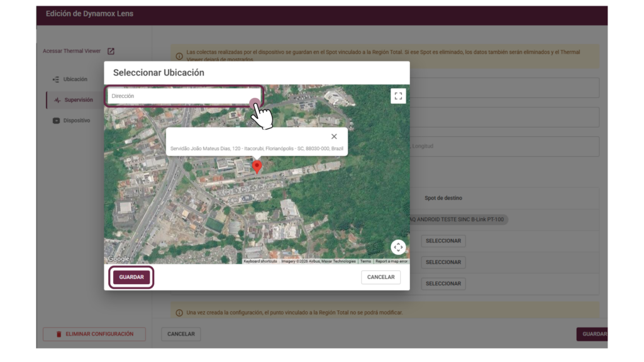Click the Servidão João Mateus Dias address text
Screen dimensions: 644x362
pyautogui.click(x=257, y=148)
